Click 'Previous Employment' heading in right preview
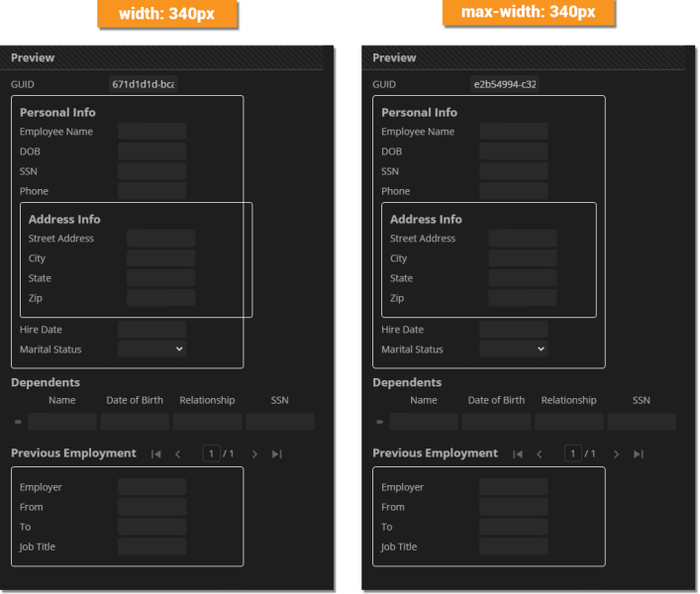 (x=436, y=453)
